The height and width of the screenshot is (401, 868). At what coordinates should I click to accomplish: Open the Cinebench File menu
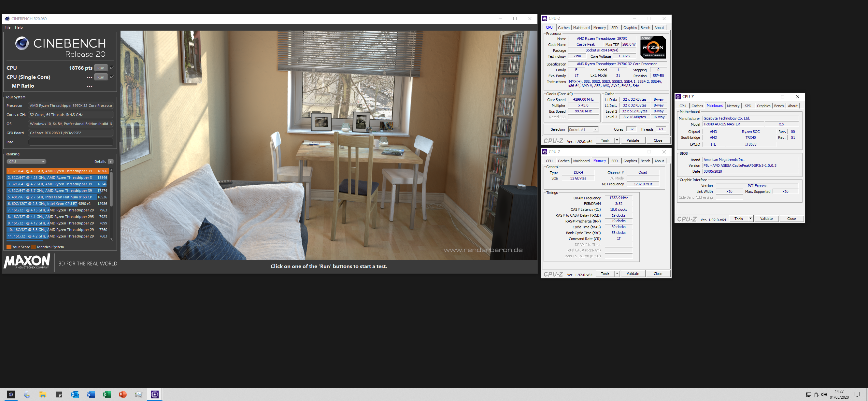[7, 28]
